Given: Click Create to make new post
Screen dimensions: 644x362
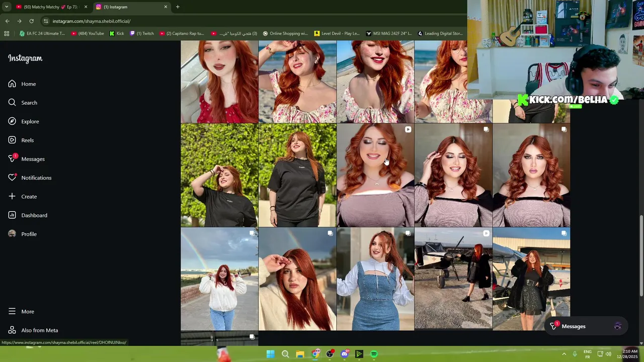Looking at the screenshot, I should [x=23, y=197].
